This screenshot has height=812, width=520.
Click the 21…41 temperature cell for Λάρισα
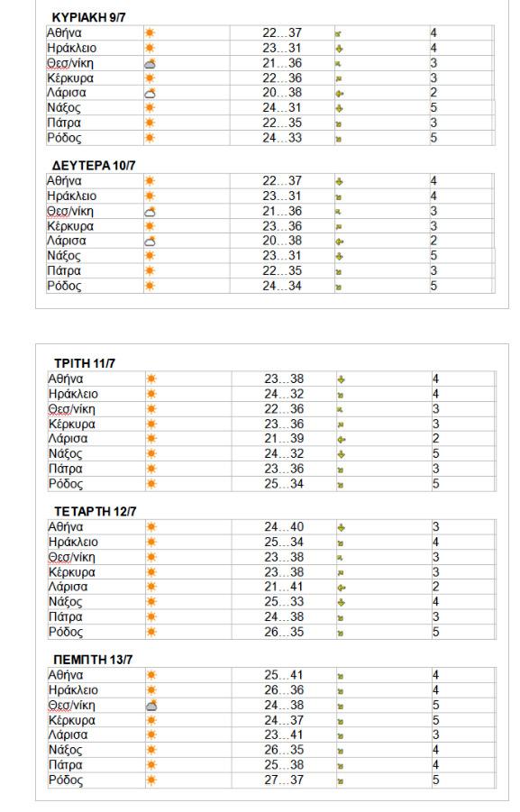pyautogui.click(x=284, y=587)
